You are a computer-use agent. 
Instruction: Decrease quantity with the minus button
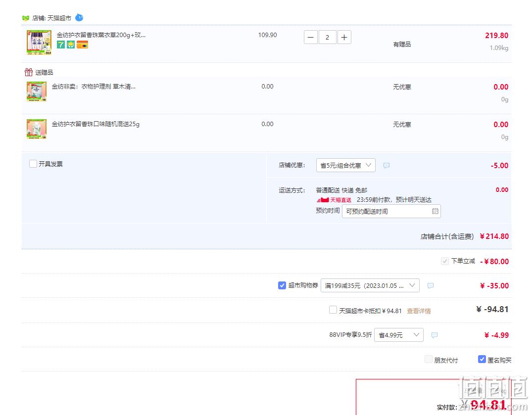(310, 37)
